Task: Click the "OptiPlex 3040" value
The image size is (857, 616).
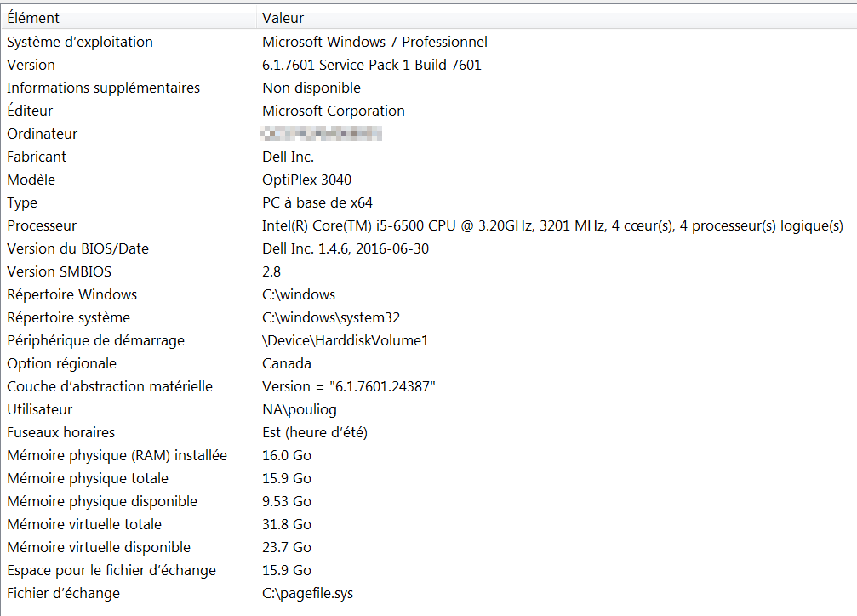Action: pos(306,180)
